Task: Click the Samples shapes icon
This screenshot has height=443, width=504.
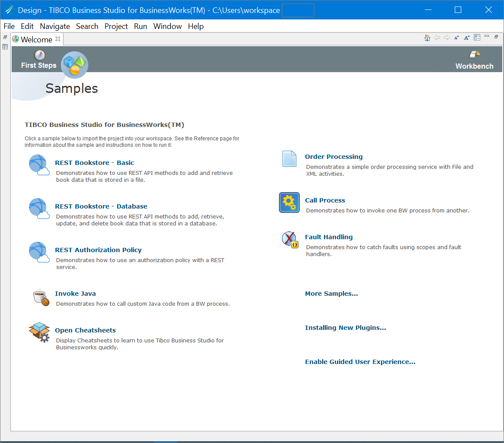Action: coord(75,65)
